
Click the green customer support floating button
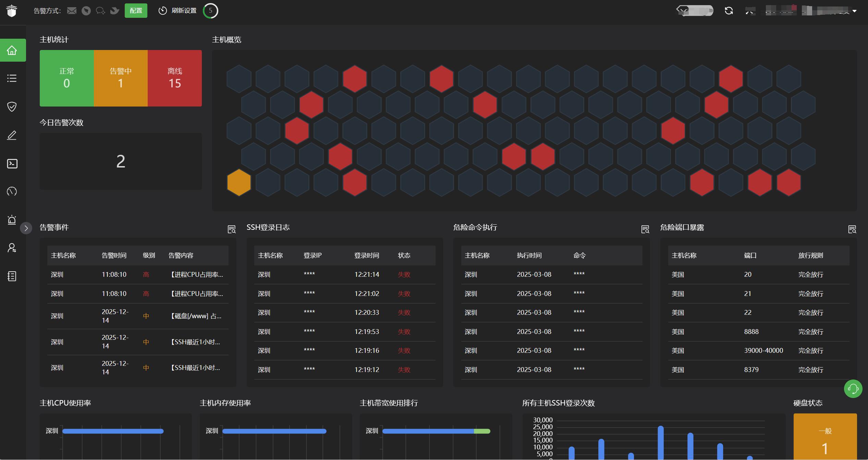click(x=853, y=389)
